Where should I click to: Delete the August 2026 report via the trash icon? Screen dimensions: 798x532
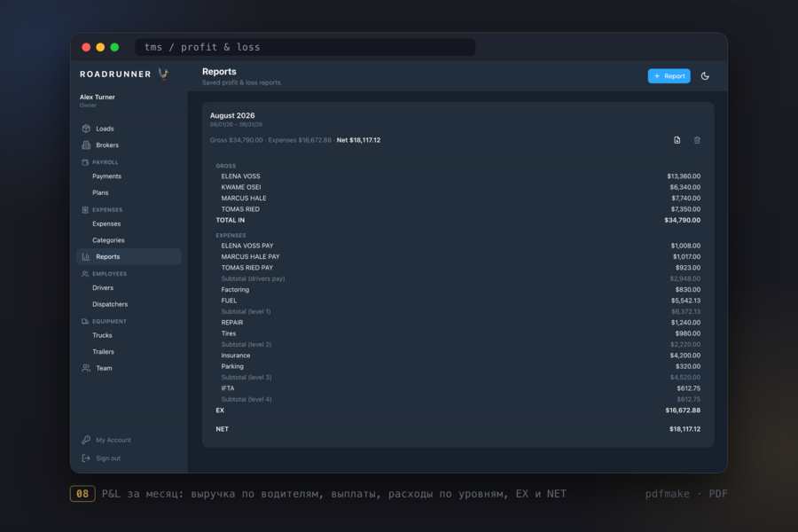point(697,140)
